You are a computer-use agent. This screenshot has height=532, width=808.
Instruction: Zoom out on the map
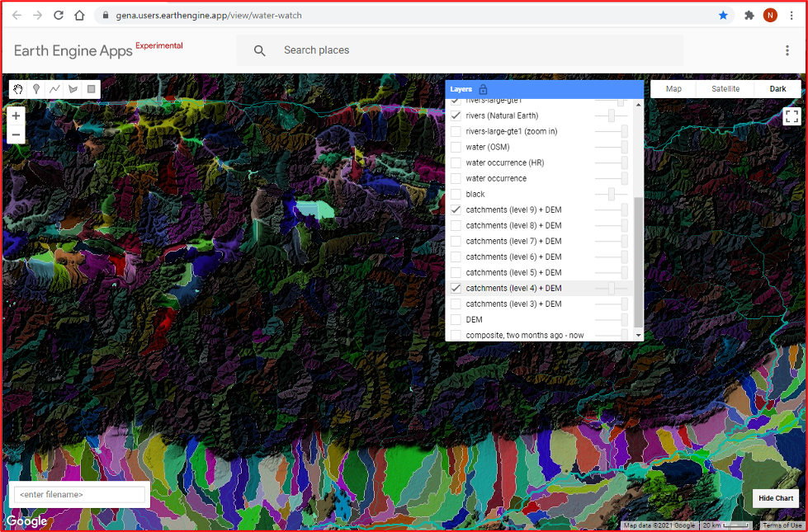coord(16,134)
